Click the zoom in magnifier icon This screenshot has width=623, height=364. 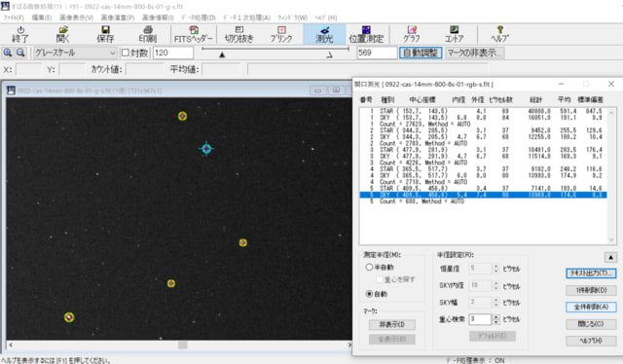[8, 53]
